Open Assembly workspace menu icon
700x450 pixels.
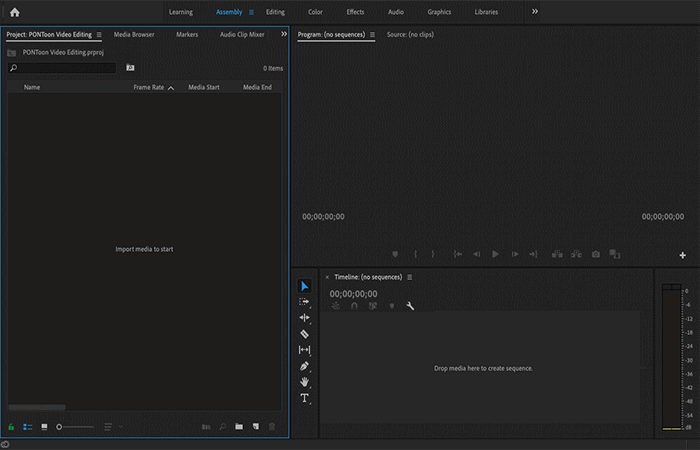pyautogui.click(x=251, y=12)
